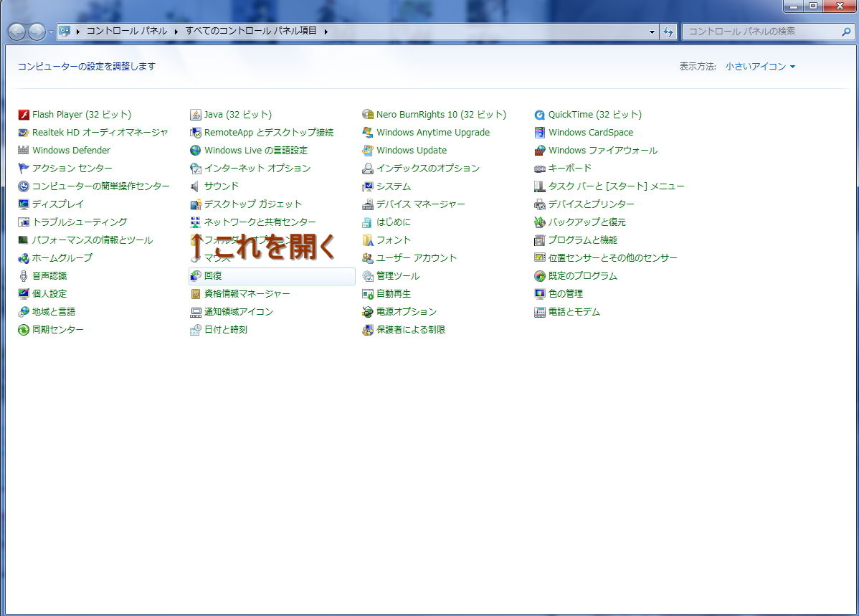Click the サウンド speaker icon
The width and height of the screenshot is (859, 616).
click(195, 186)
